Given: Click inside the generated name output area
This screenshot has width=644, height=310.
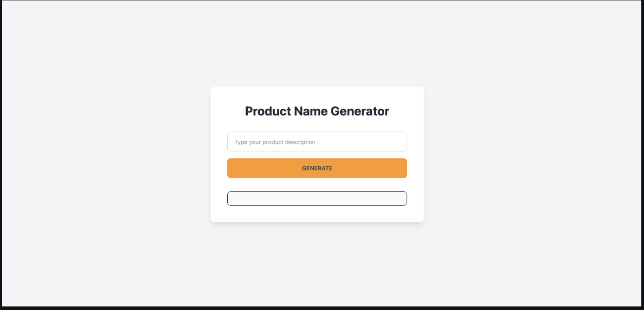Looking at the screenshot, I should tap(317, 198).
